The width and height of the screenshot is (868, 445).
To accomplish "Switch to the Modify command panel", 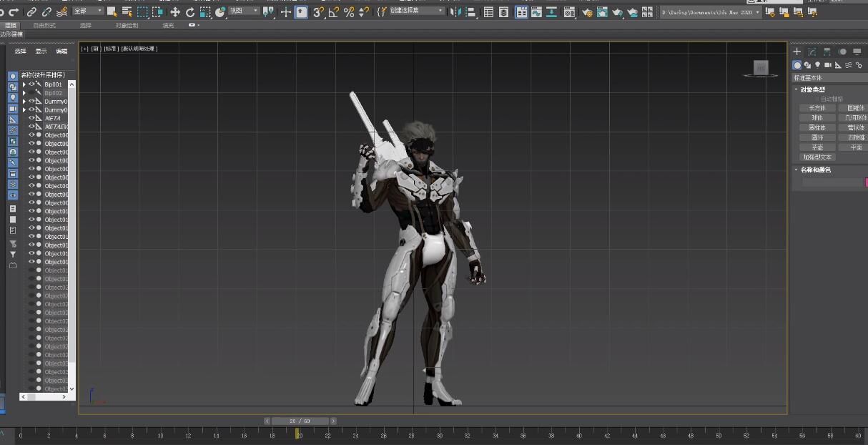I will tap(812, 52).
